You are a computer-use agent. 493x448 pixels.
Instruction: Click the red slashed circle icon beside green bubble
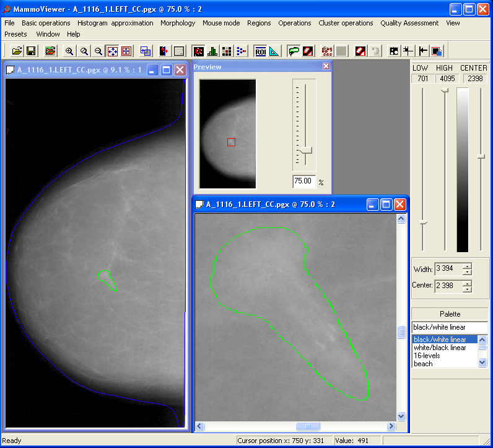tap(308, 51)
